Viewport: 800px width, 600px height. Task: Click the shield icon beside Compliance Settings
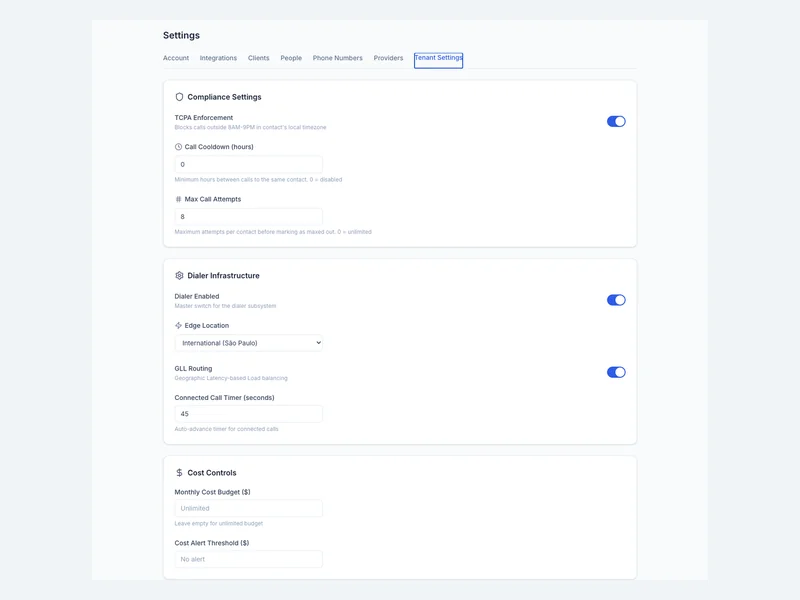pos(179,97)
